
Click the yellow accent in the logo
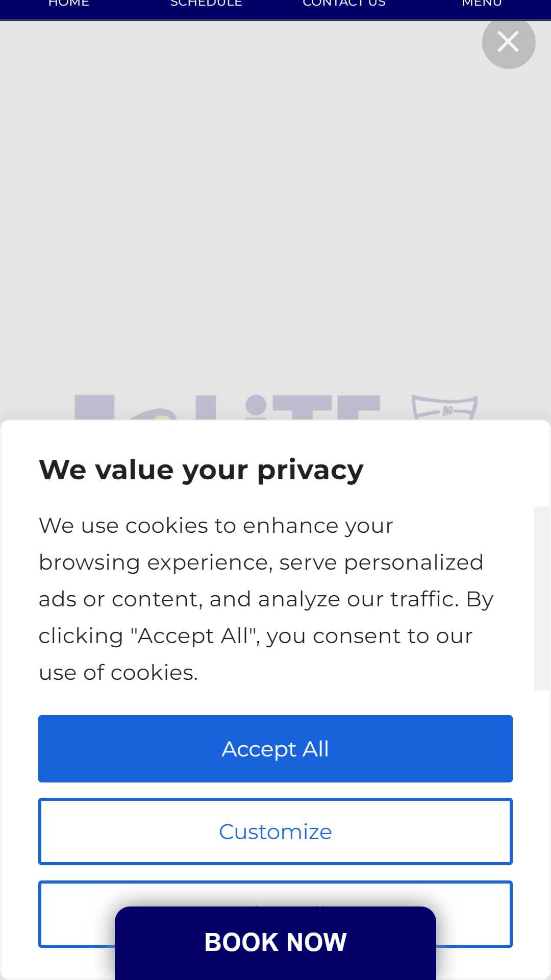click(x=162, y=417)
